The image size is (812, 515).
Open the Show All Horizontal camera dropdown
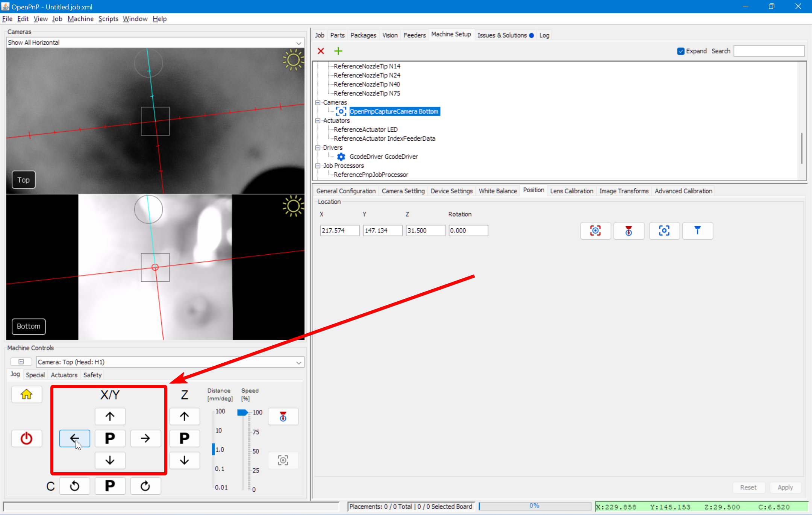(298, 43)
